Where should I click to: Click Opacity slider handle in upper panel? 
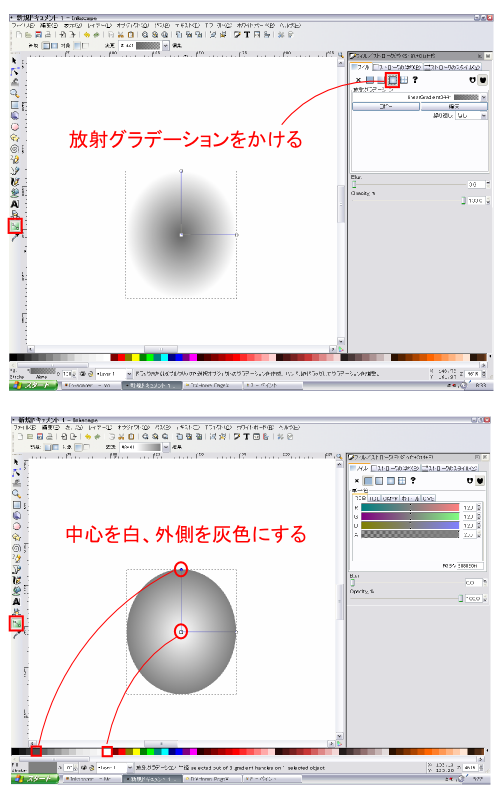(x=463, y=201)
